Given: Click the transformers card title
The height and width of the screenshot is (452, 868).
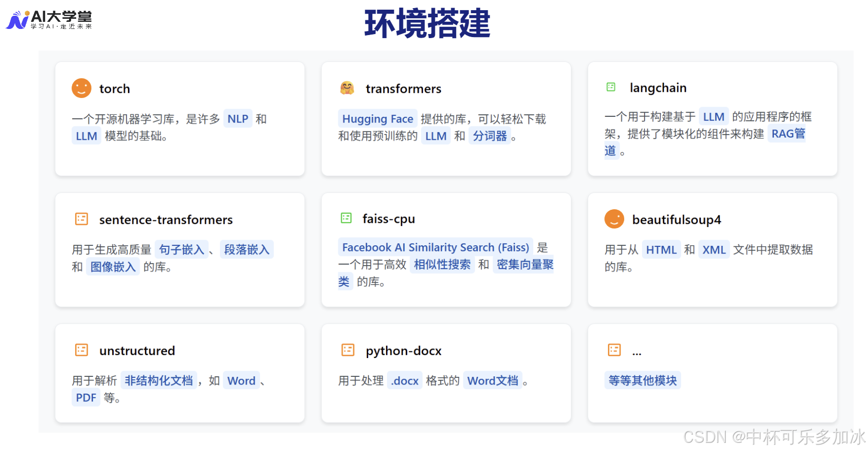Looking at the screenshot, I should click(x=403, y=89).
